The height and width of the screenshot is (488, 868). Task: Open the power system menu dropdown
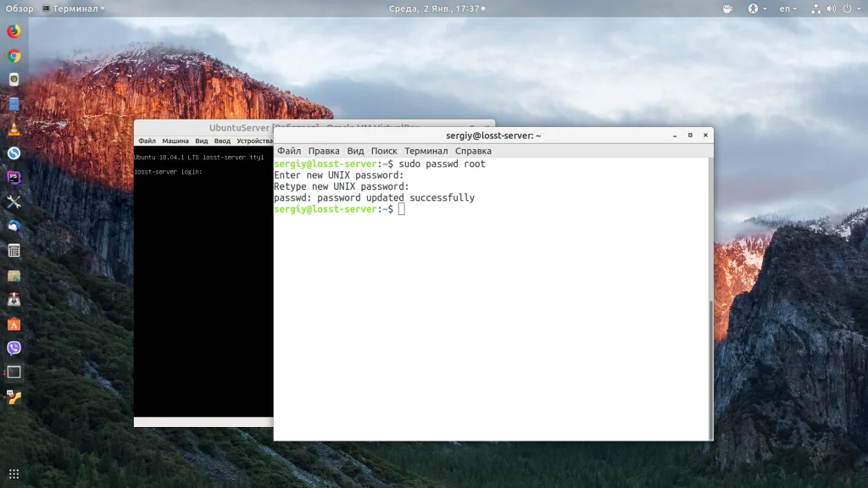point(849,8)
